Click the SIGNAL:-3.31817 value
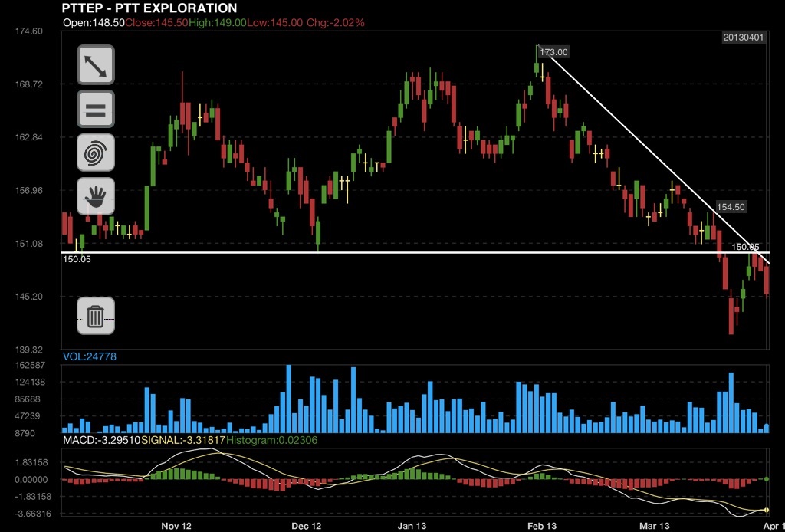The height and width of the screenshot is (532, 785). tap(183, 441)
